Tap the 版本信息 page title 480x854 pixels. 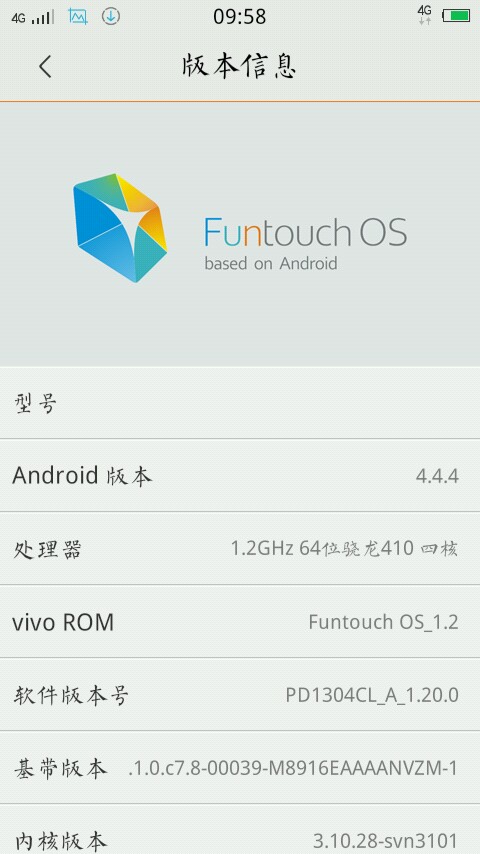tap(239, 66)
